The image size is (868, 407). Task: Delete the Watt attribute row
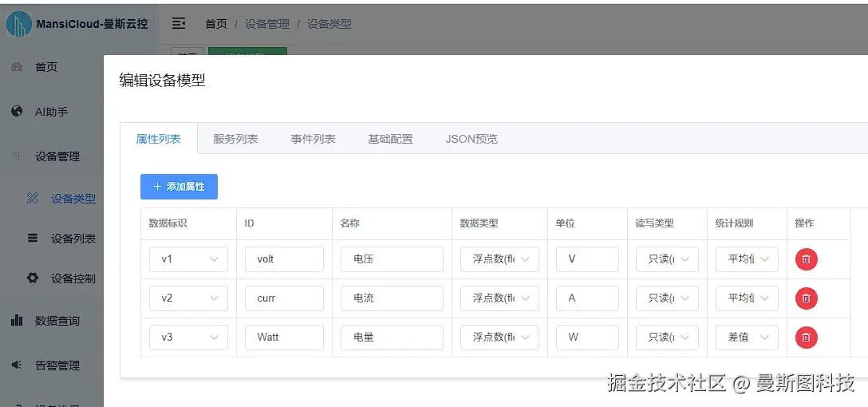807,337
